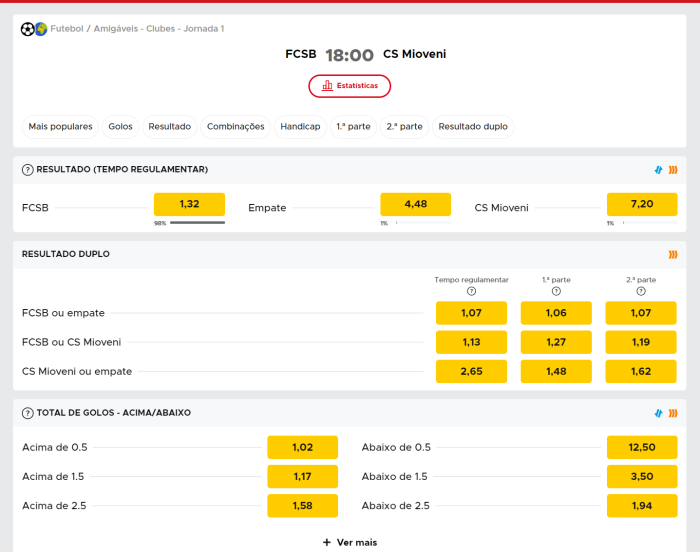
Task: Select CS Mioveni ou empate odds 1,62
Action: click(x=641, y=371)
